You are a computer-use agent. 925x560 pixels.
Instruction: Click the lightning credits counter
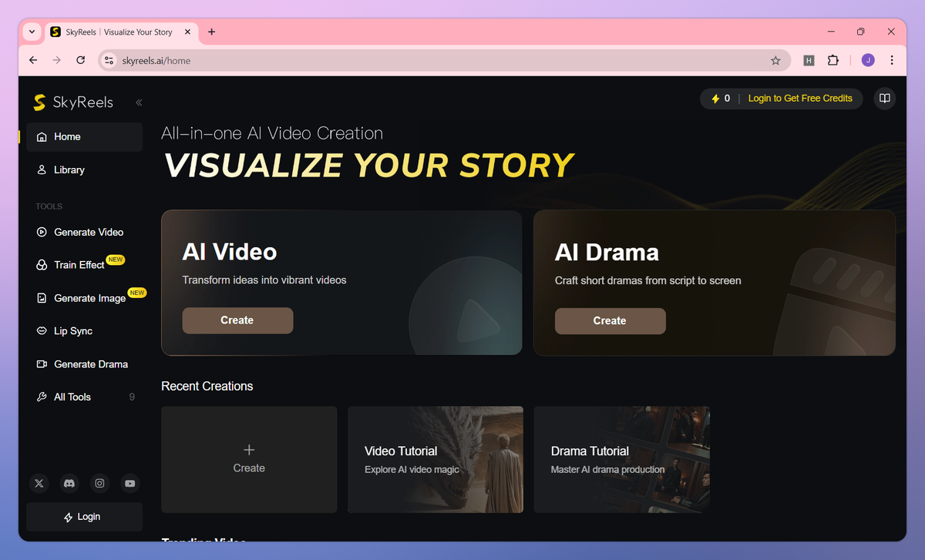click(721, 99)
